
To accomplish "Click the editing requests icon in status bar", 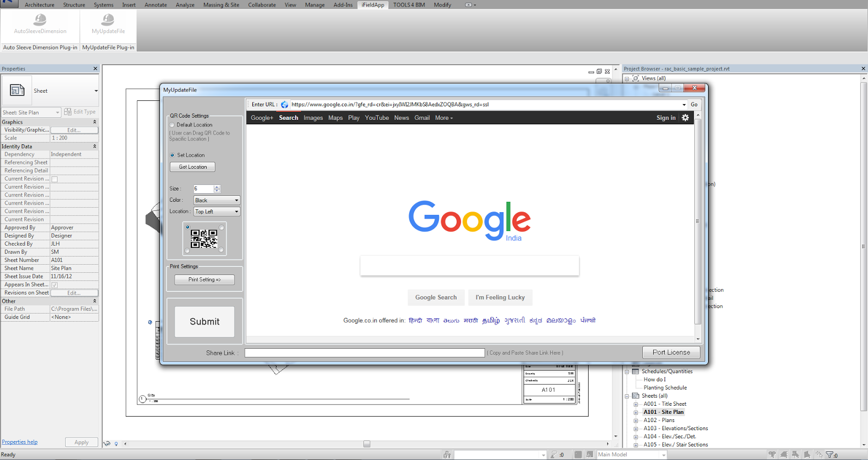I will 553,455.
